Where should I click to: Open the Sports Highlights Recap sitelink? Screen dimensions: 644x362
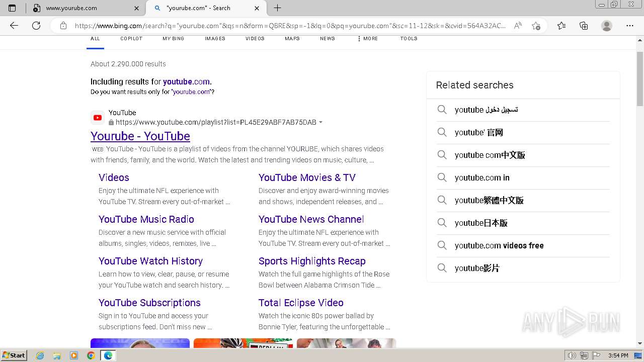point(312,261)
